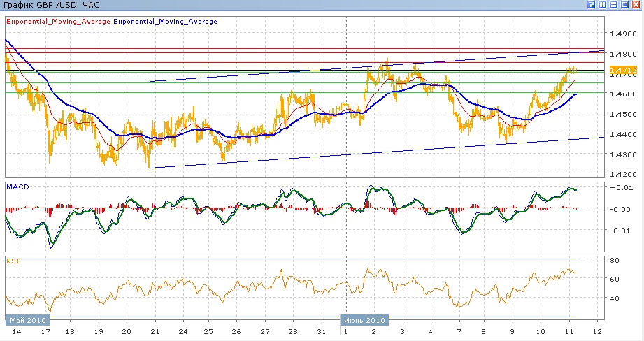The width and height of the screenshot is (644, 341).
Task: Click the +0.01 MACD scale label
Action: point(620,189)
